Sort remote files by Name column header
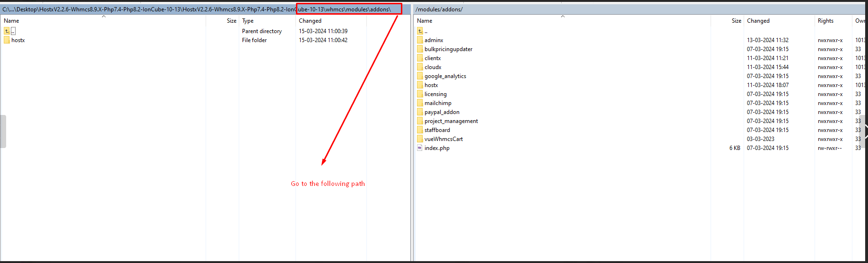The image size is (868, 263). [425, 21]
